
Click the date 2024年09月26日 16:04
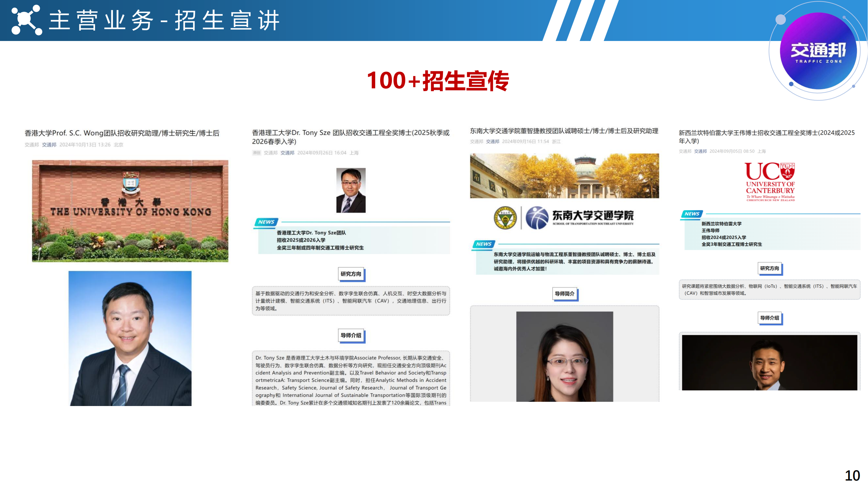322,153
